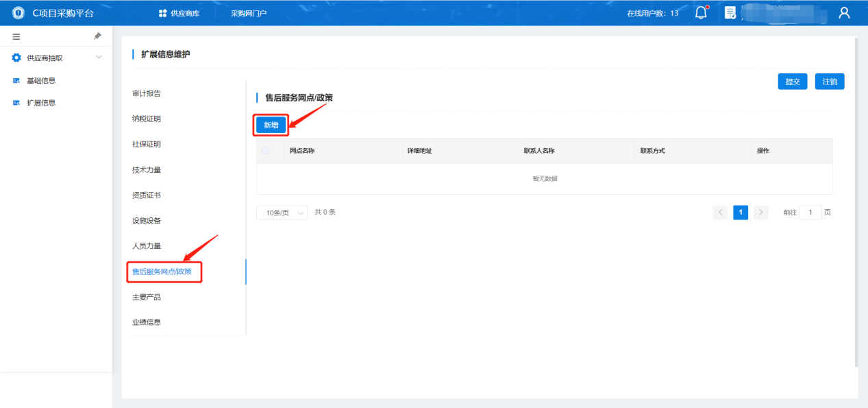Image resolution: width=868 pixels, height=408 pixels.
Task: Click the document list icon in header
Action: point(730,13)
